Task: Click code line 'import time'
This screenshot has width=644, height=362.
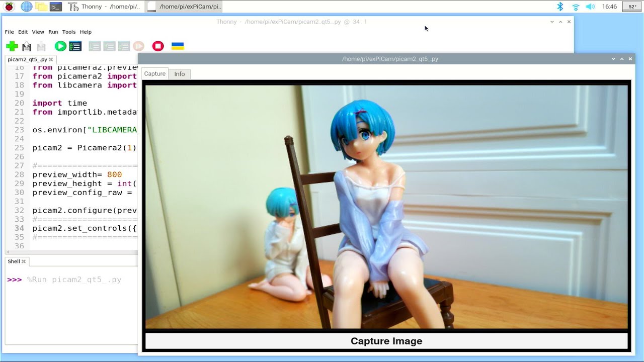Action: pos(60,103)
